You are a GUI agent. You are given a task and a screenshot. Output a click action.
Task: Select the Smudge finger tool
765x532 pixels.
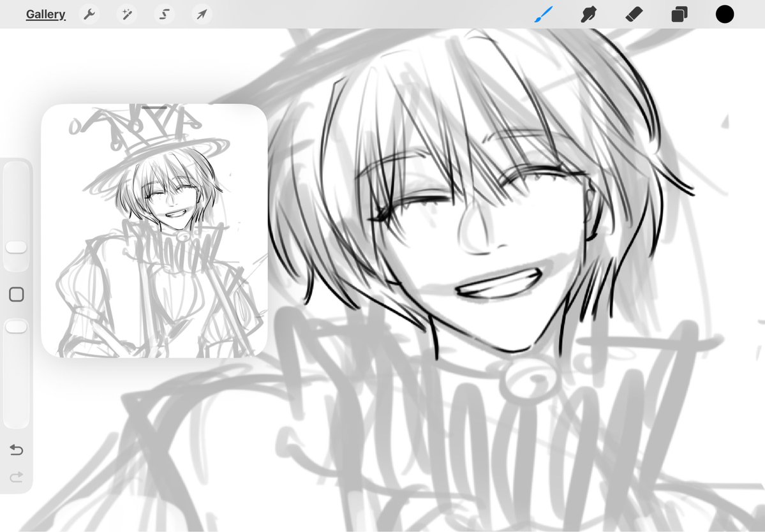point(589,14)
